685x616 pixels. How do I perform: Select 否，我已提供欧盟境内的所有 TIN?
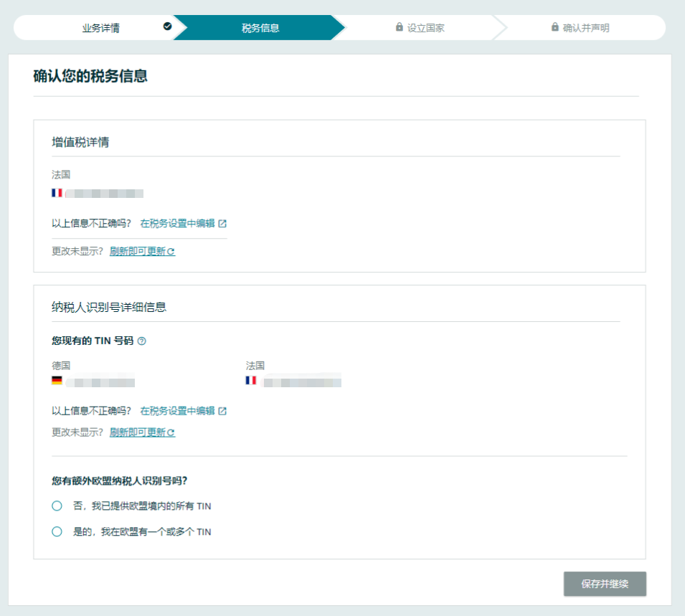click(57, 506)
